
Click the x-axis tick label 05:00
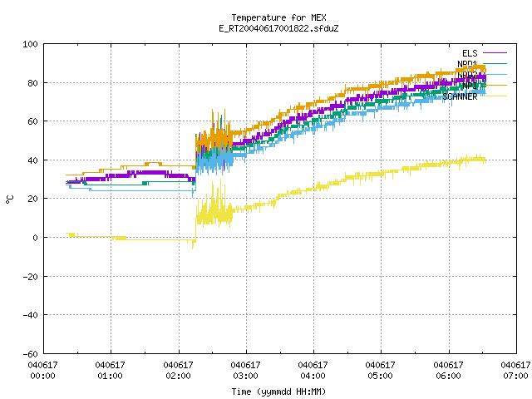tap(380, 376)
